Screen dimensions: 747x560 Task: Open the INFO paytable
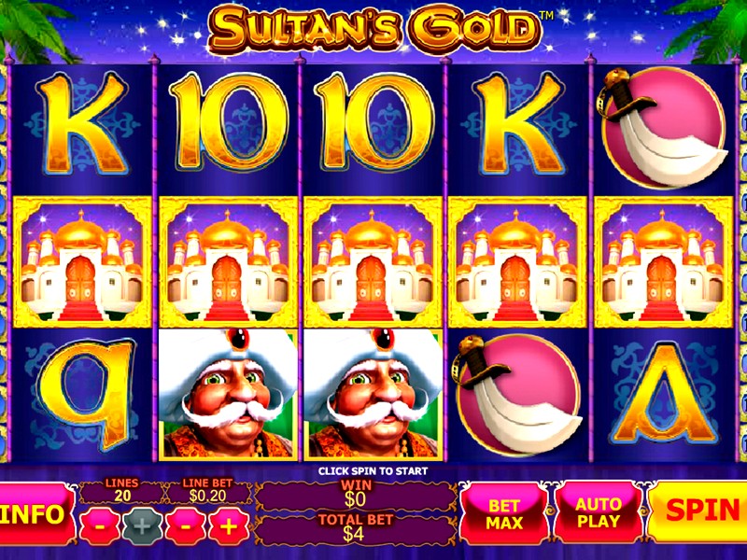pos(36,513)
